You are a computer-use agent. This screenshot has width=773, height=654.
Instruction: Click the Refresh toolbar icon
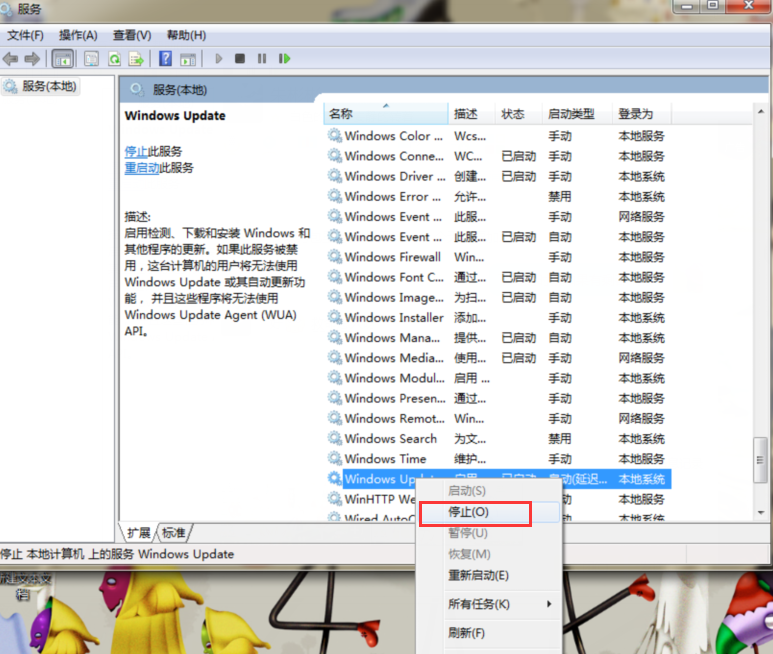(114, 59)
